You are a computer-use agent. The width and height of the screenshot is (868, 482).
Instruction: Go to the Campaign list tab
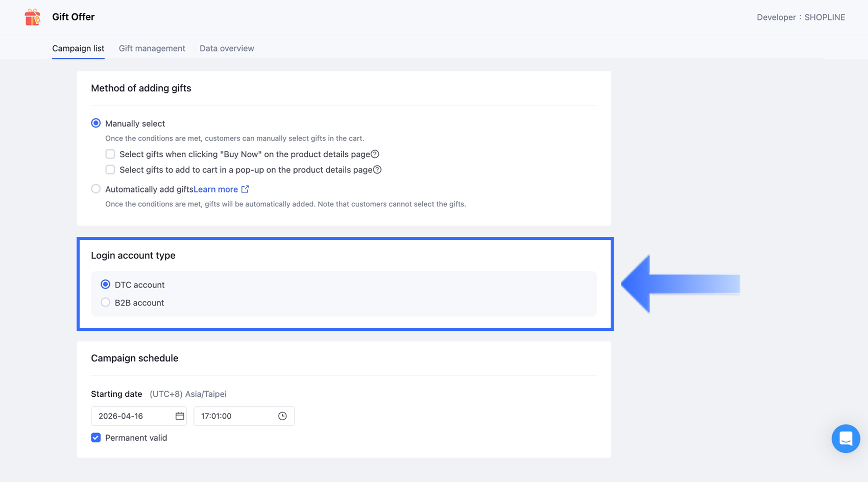coord(78,49)
